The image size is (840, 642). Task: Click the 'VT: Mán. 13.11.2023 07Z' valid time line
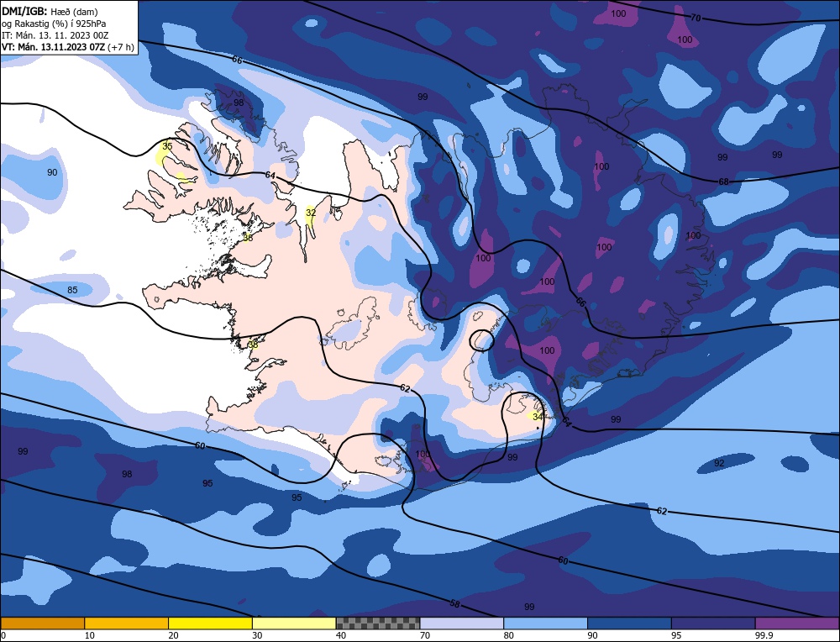(53, 47)
